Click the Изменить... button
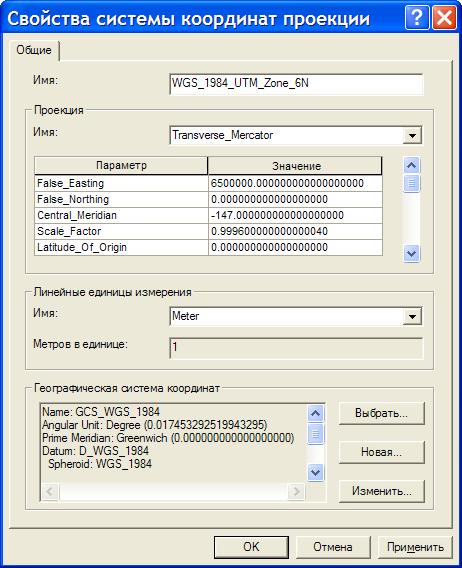This screenshot has width=462, height=568. point(382,492)
